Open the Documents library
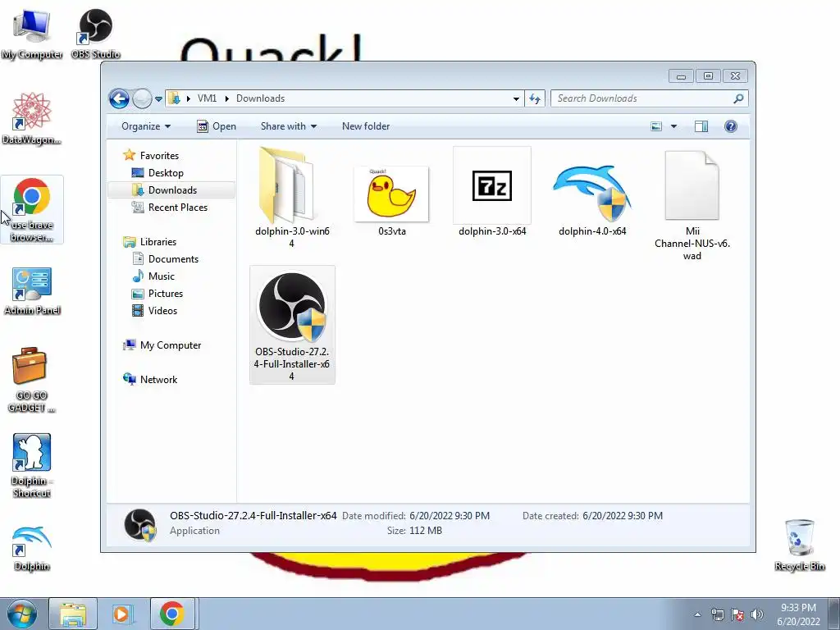 [173, 259]
